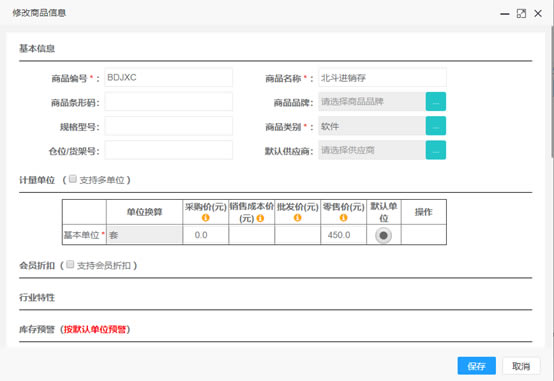554x381 pixels.
Task: Save changes with 保存 button
Action: point(476,366)
